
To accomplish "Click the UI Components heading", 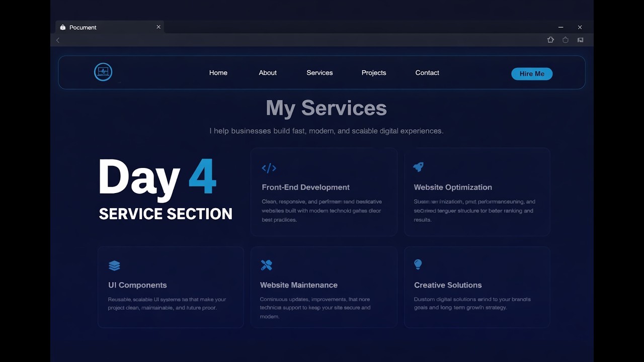I will point(137,285).
